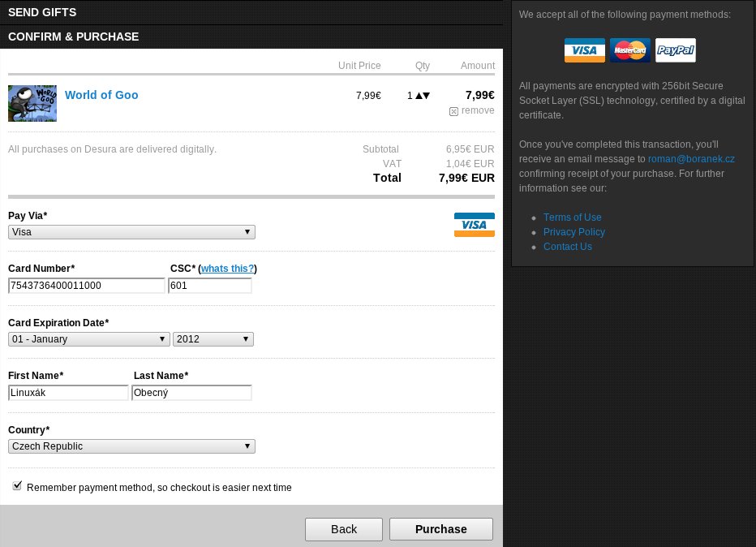This screenshot has height=547, width=756.
Task: Click the Visa logo in accepted payments
Action: (x=584, y=50)
